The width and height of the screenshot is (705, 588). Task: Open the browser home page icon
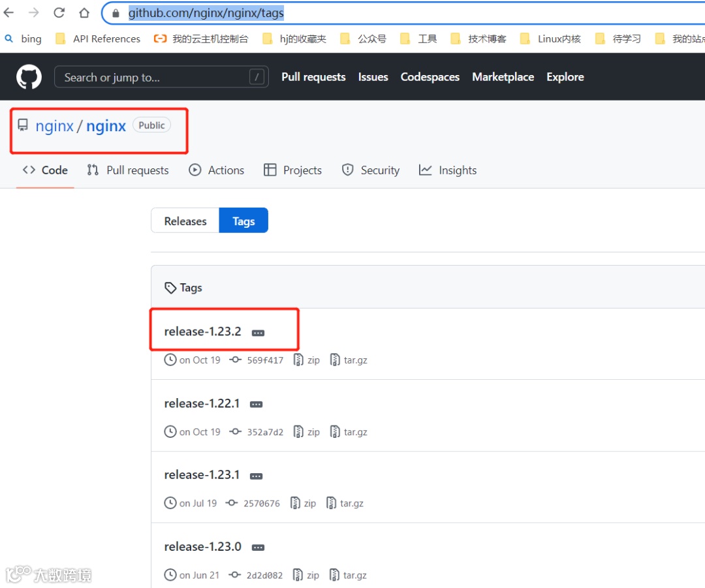point(84,12)
